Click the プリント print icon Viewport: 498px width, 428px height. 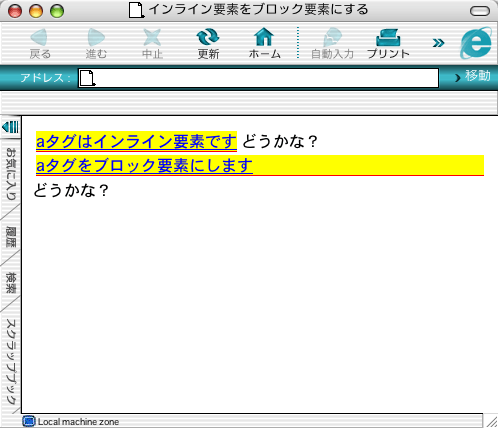(388, 37)
